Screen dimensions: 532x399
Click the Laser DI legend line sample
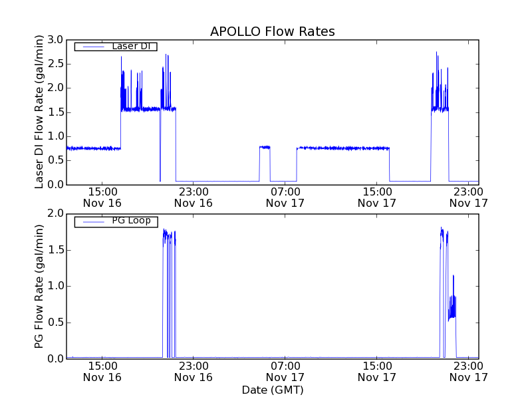[x=93, y=47]
